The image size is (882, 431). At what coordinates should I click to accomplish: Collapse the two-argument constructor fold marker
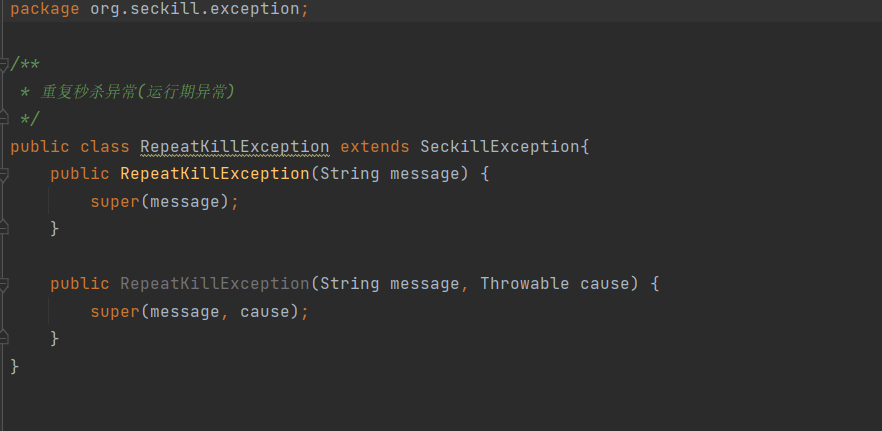coord(4,284)
